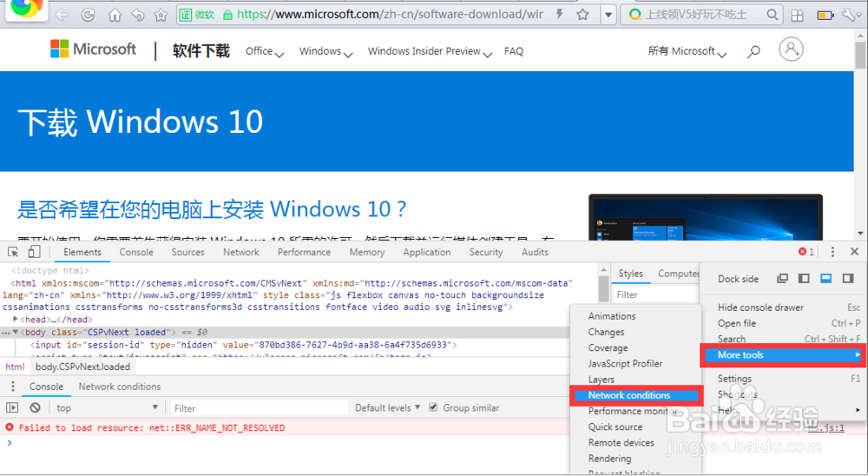Open the address bar dropdown arrow
The width and height of the screenshot is (868, 476).
[608, 15]
